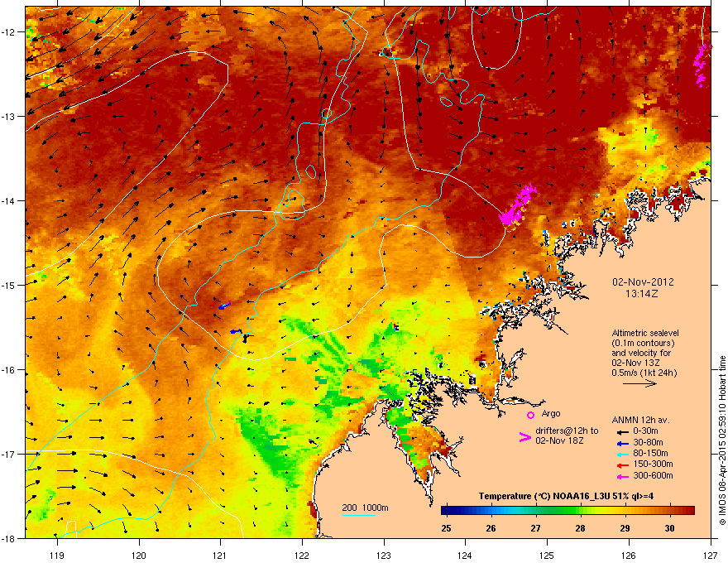This screenshot has height=563, width=728.
Task: Click the magenta Argo circle marker in legend
Action: 530,415
